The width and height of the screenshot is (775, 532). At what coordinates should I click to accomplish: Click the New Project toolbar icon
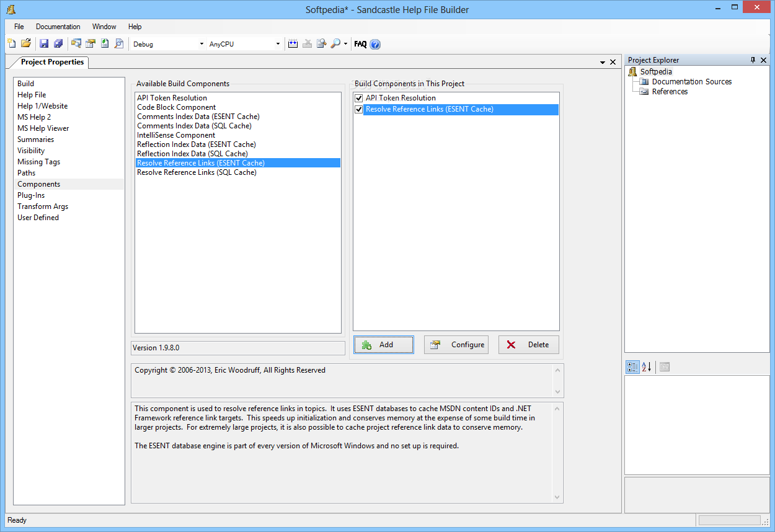click(12, 43)
